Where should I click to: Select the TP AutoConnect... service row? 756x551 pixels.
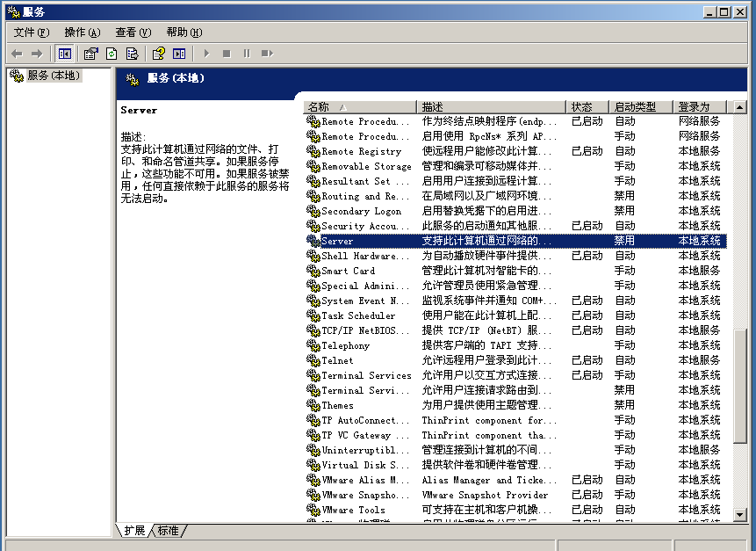coord(515,420)
